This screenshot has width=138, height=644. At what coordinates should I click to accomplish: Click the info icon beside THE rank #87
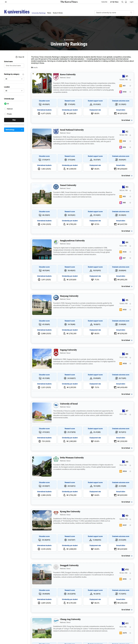tap(130, 258)
